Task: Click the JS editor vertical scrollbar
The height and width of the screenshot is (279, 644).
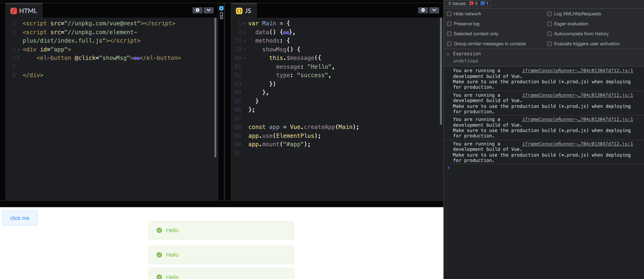Action: 441,71
